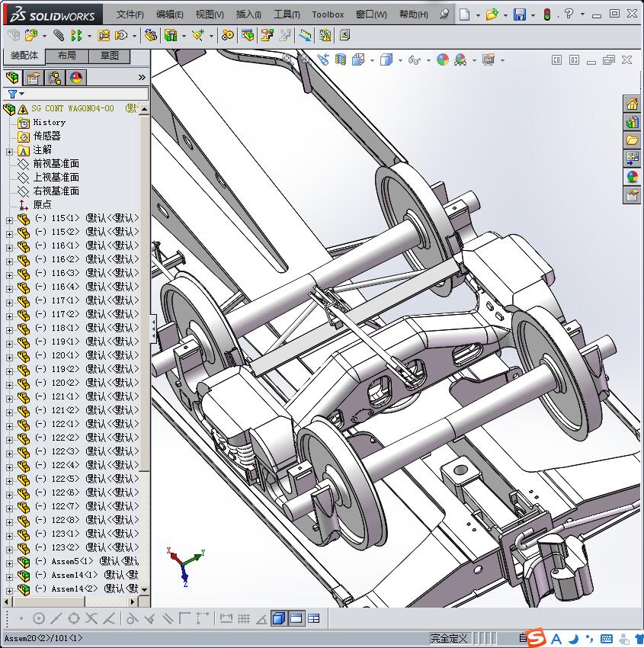Open the display style cube dropdown arrow

pyautogui.click(x=401, y=60)
